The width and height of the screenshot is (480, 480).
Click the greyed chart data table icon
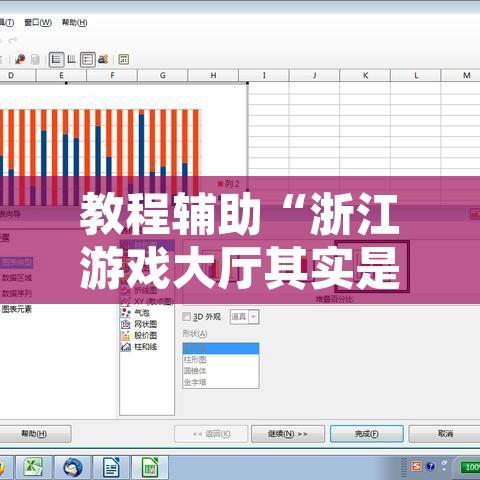tap(35, 60)
